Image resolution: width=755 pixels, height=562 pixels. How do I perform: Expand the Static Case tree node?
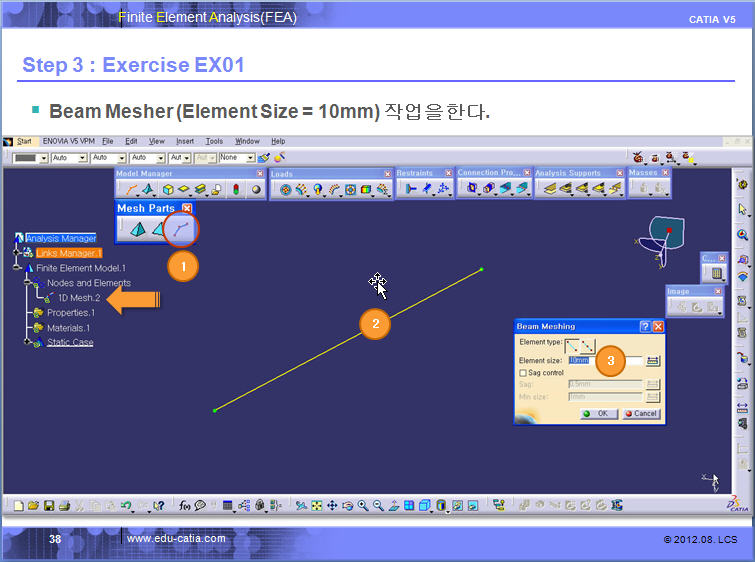click(x=27, y=342)
